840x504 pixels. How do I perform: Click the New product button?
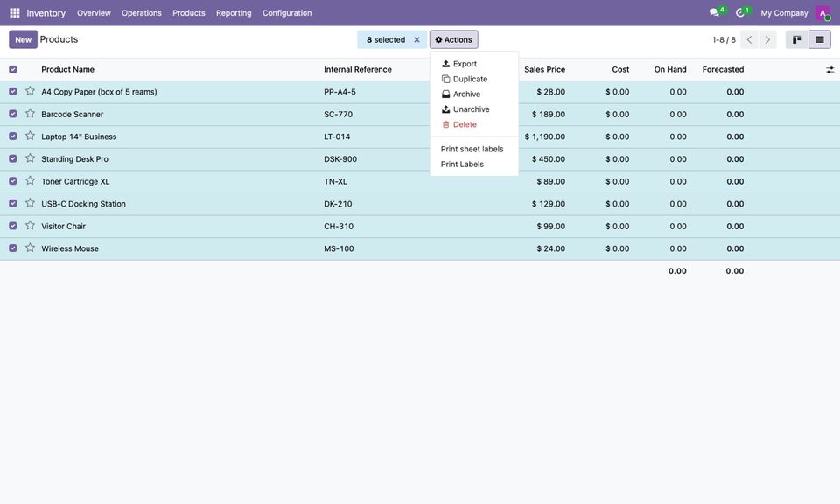point(23,39)
